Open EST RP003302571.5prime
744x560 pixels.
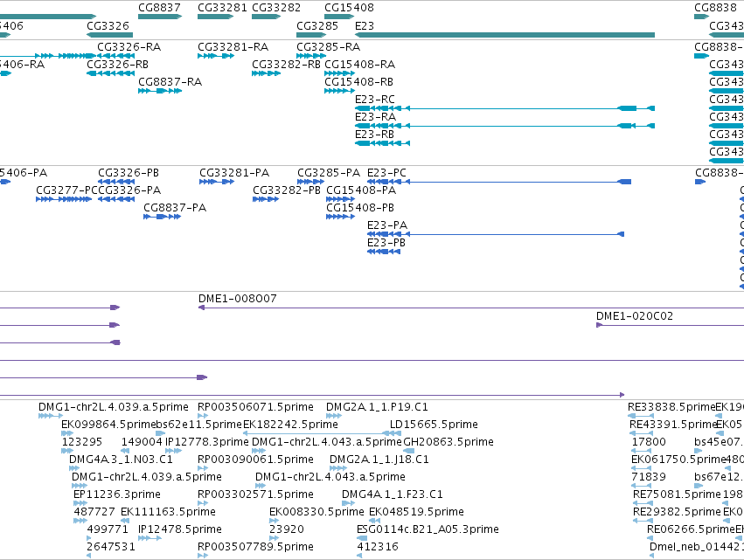[x=203, y=503]
